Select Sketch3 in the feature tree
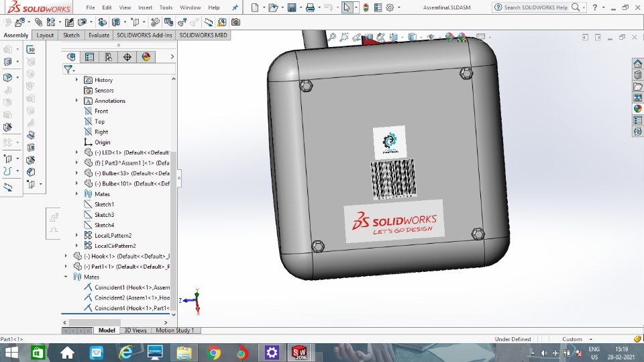 [x=105, y=215]
